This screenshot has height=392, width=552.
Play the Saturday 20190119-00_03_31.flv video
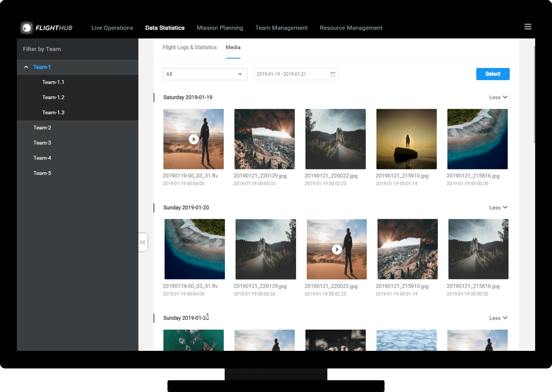(x=193, y=139)
